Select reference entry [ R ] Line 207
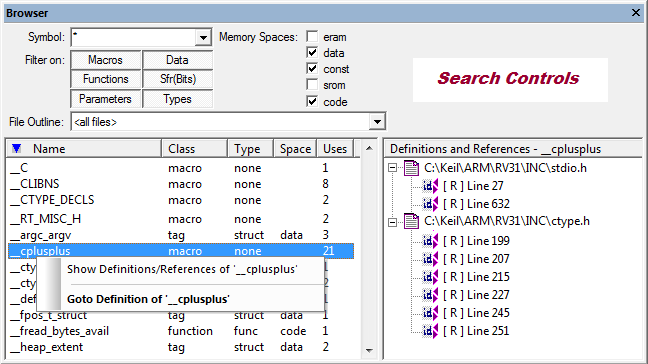The image size is (648, 364). (x=476, y=259)
